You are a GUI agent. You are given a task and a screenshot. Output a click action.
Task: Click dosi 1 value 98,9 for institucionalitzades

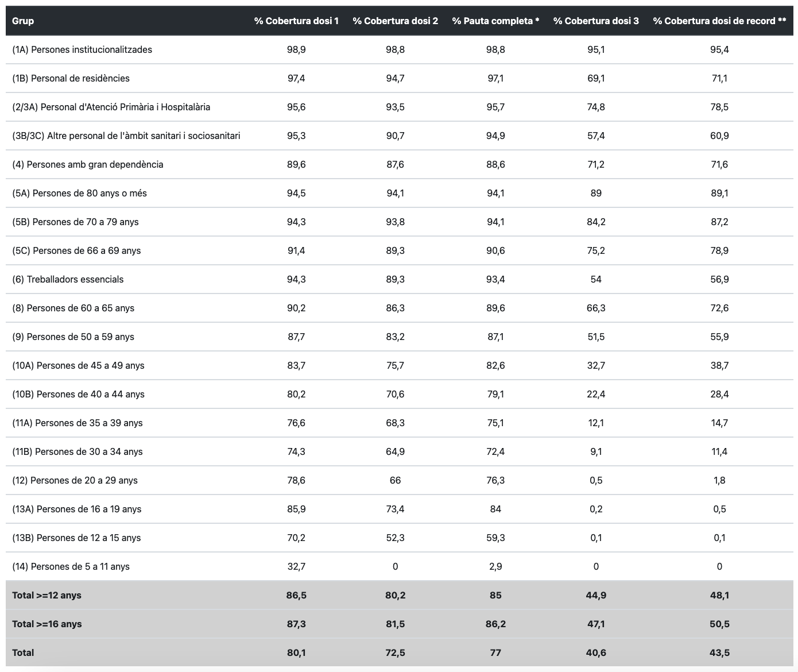(296, 49)
